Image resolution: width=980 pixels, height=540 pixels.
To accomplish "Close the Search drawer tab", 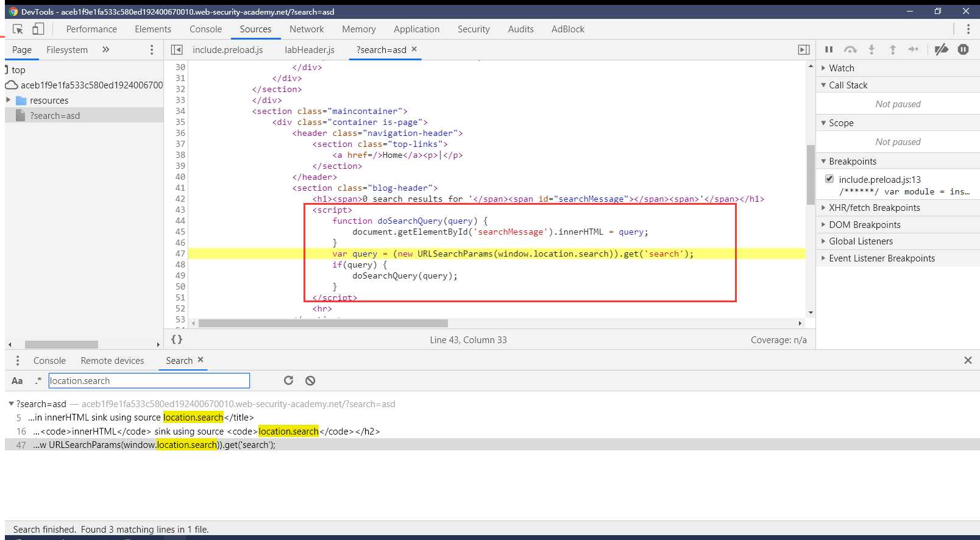I will point(201,360).
